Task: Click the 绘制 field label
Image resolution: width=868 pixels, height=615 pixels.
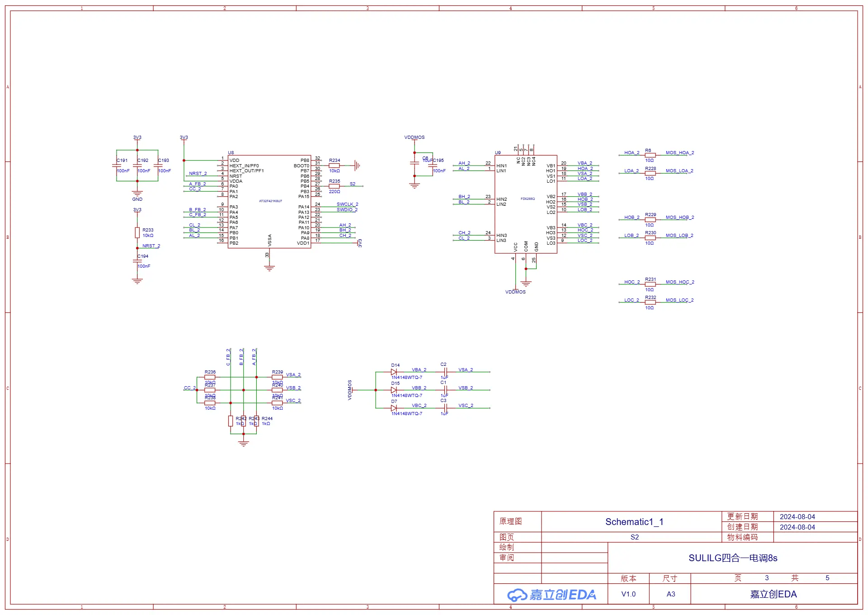Action: click(x=507, y=547)
